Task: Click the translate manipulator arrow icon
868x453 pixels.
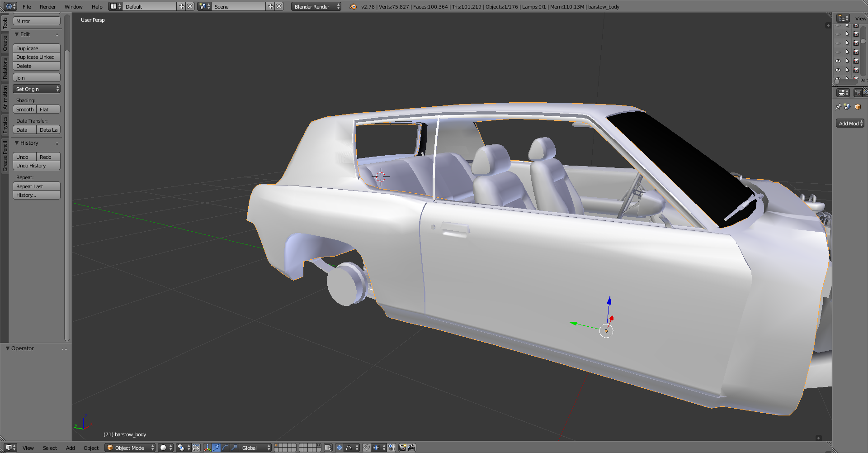Action: 216,448
